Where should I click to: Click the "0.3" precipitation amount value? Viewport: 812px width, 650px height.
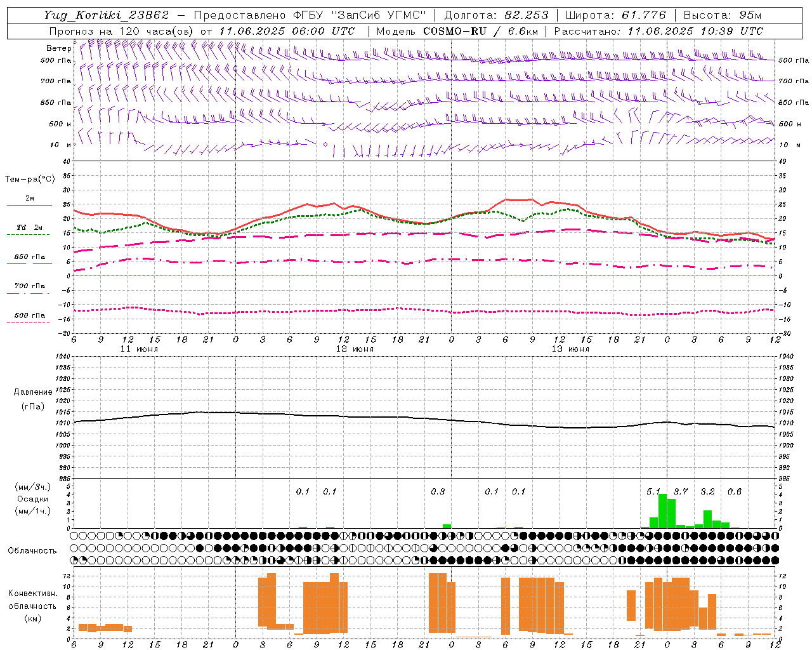pos(438,492)
